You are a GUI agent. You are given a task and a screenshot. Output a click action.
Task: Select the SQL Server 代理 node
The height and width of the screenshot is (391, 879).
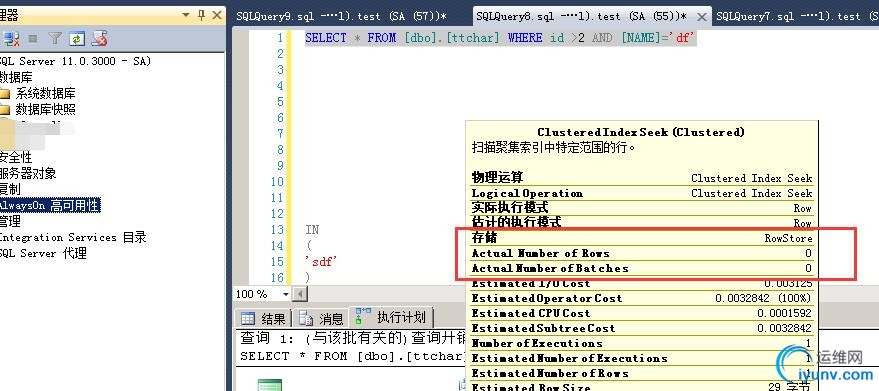point(43,253)
